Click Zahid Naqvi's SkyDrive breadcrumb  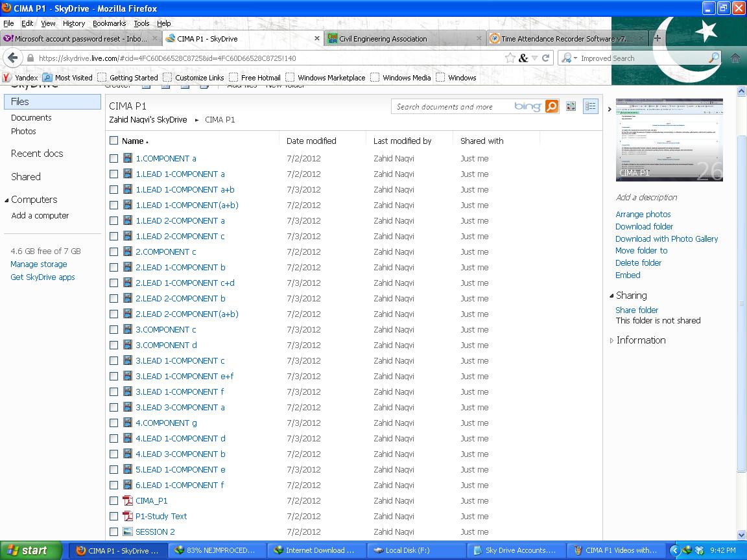point(148,119)
